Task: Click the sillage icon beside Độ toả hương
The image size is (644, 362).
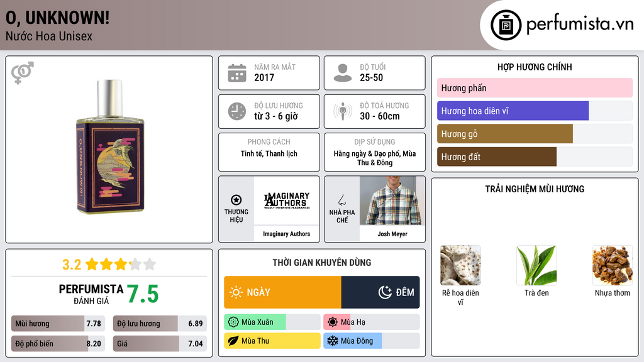Action: 343,111
